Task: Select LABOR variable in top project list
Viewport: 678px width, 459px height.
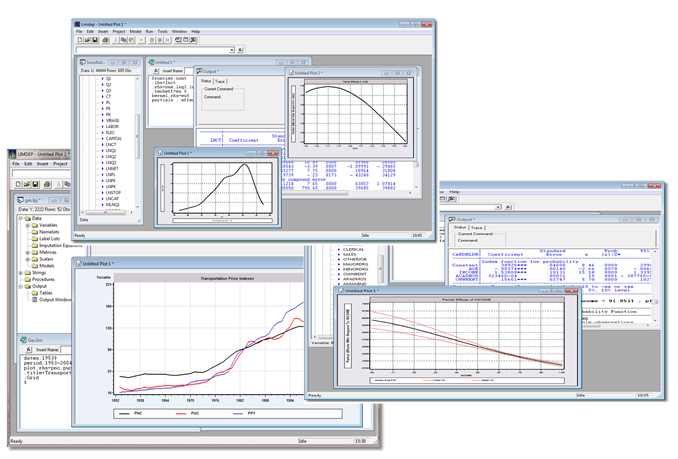Action: (112, 127)
